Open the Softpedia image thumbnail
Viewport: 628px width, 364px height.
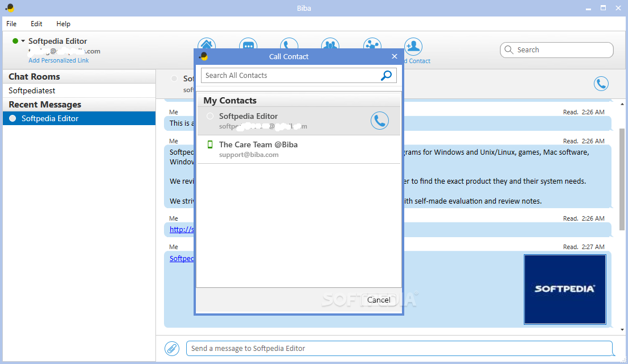coord(565,289)
